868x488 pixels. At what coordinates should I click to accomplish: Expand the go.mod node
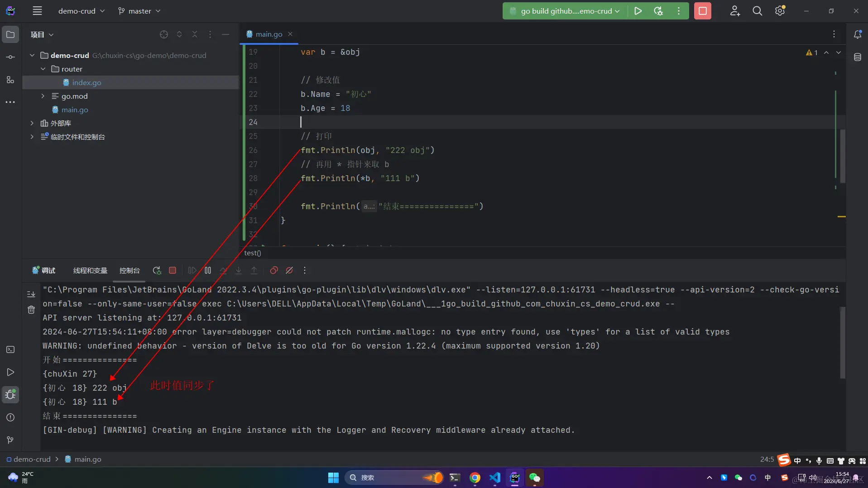click(x=43, y=96)
